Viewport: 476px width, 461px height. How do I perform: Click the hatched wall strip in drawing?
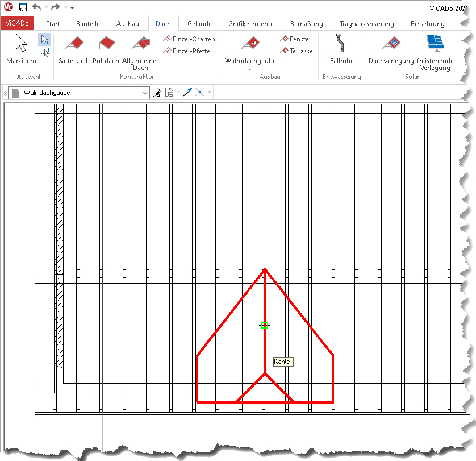pos(59,235)
